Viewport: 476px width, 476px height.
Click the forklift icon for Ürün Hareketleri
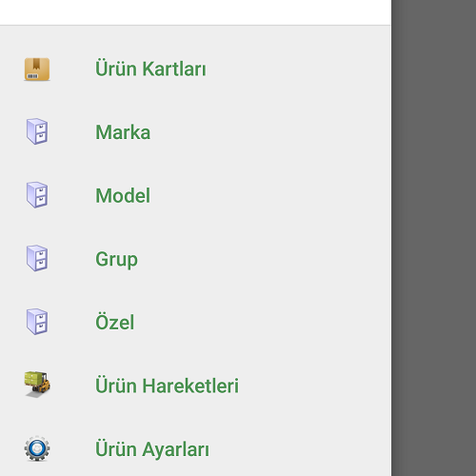[x=37, y=385]
